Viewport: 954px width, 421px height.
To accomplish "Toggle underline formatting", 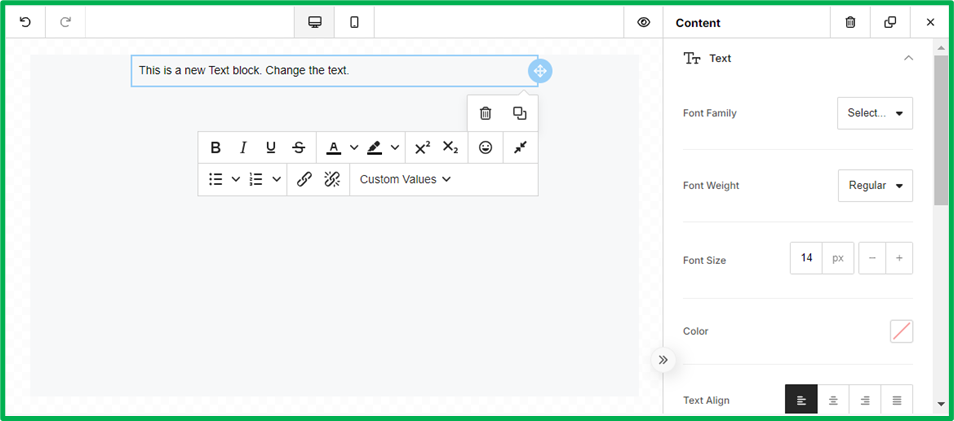I will click(x=271, y=147).
